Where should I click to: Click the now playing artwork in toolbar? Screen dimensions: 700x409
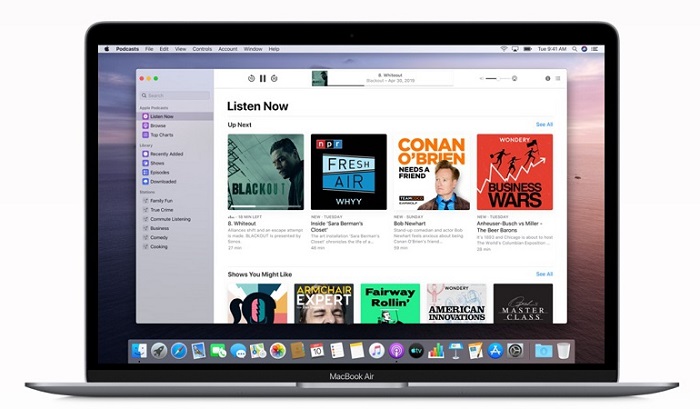point(320,78)
